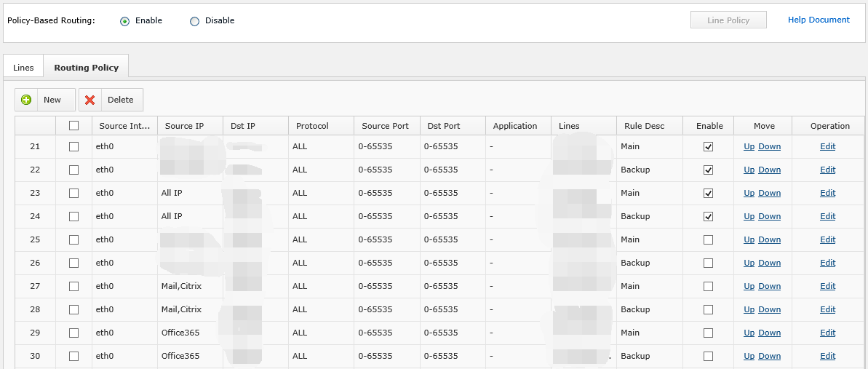Click the red X Delete icon
This screenshot has width=868, height=369.
pyautogui.click(x=90, y=100)
